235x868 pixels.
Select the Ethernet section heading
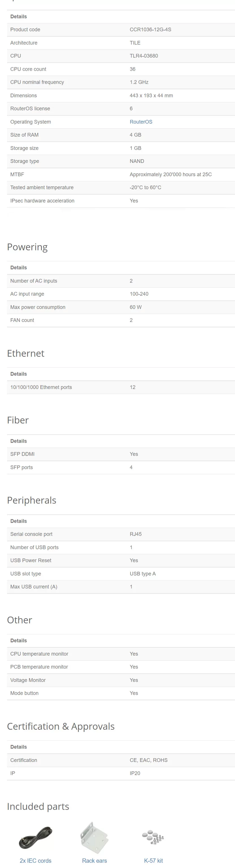point(26,353)
